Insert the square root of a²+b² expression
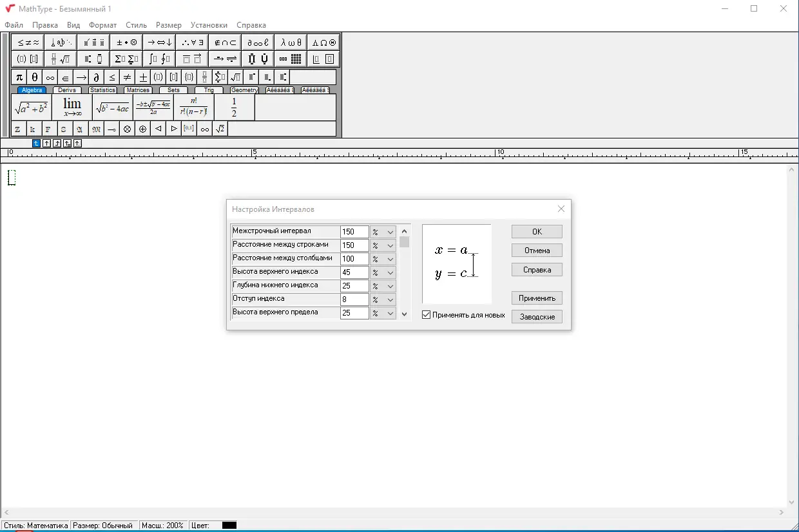The height and width of the screenshot is (532, 799). (x=32, y=108)
